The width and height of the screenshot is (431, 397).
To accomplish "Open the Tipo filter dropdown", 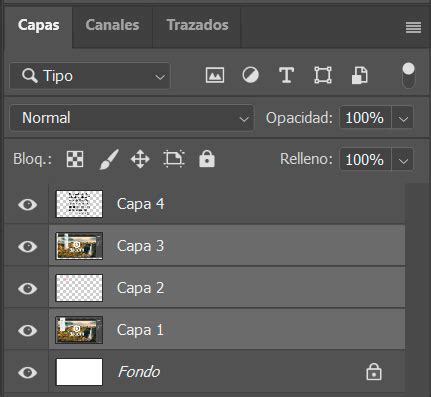I will click(90, 76).
